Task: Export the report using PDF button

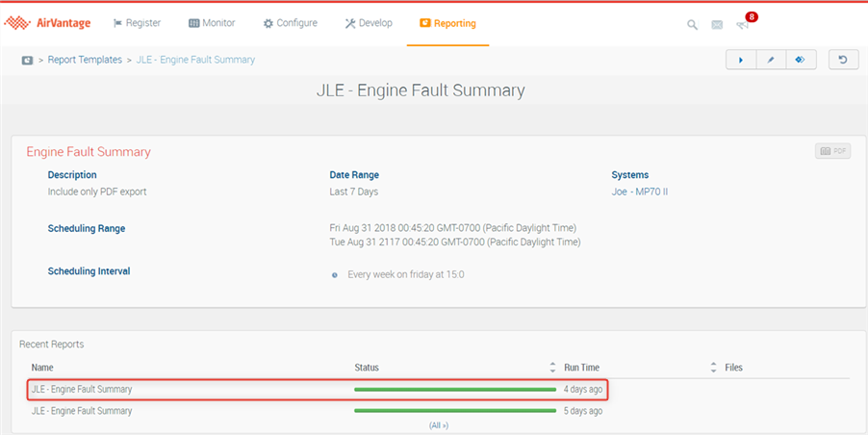Action: tap(832, 151)
